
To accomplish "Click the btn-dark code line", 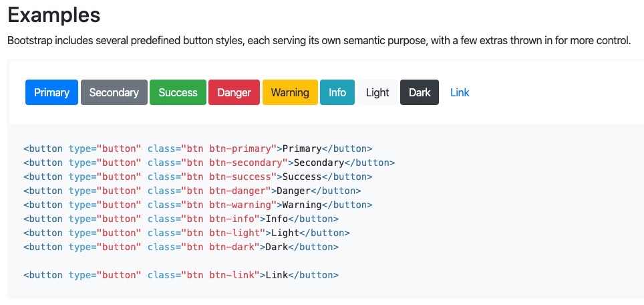I will click(x=181, y=247).
